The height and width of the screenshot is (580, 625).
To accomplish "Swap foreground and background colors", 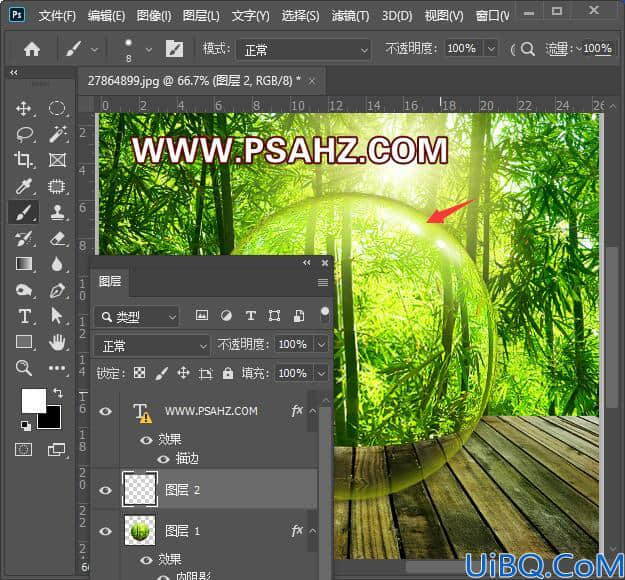I will point(58,393).
